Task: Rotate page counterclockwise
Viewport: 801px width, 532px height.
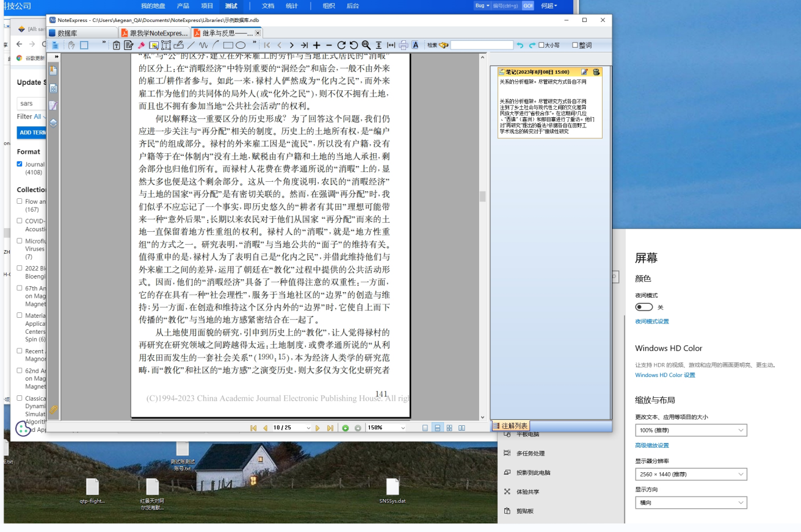Action: click(353, 45)
